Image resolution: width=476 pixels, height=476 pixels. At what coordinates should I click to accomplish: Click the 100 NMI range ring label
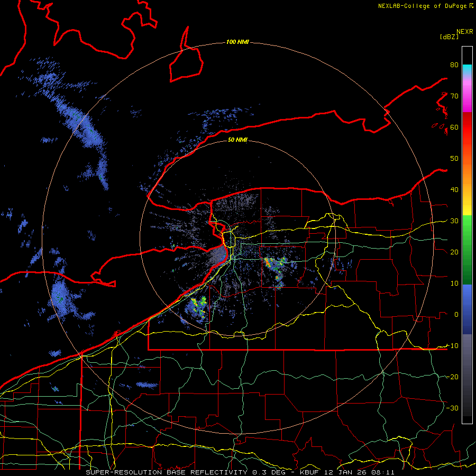237,42
